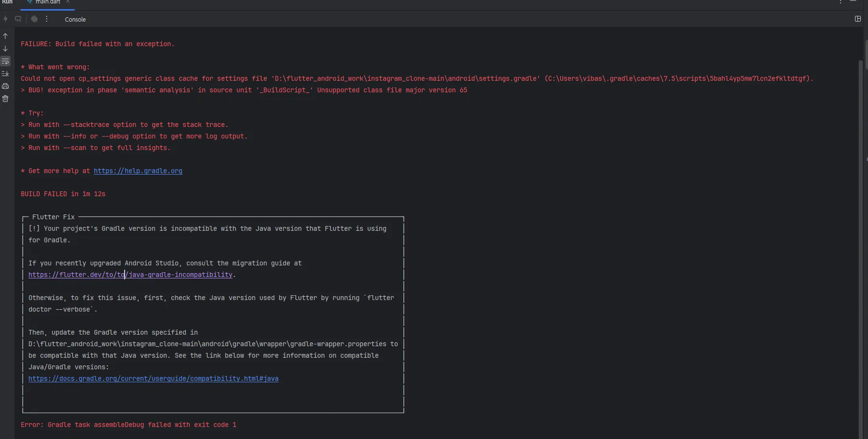
Task: Click the gradle-wrapper.properties path line
Action: point(213,344)
